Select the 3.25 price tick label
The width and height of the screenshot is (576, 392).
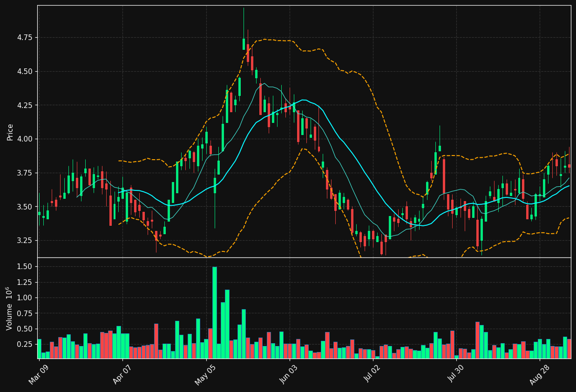tap(24, 240)
